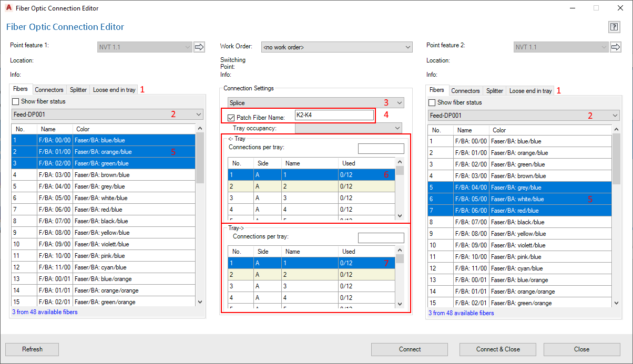Open the left Loose end in tray tab
The width and height of the screenshot is (633, 364).
coord(114,90)
